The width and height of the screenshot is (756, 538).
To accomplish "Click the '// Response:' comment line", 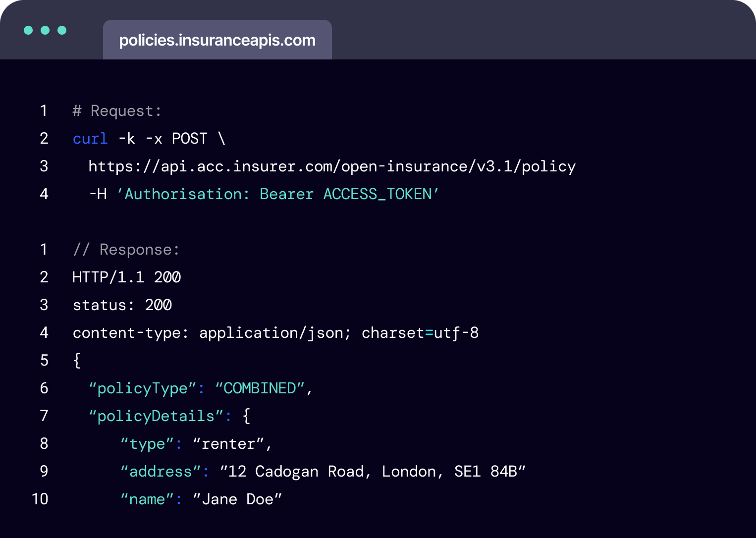I will [126, 250].
